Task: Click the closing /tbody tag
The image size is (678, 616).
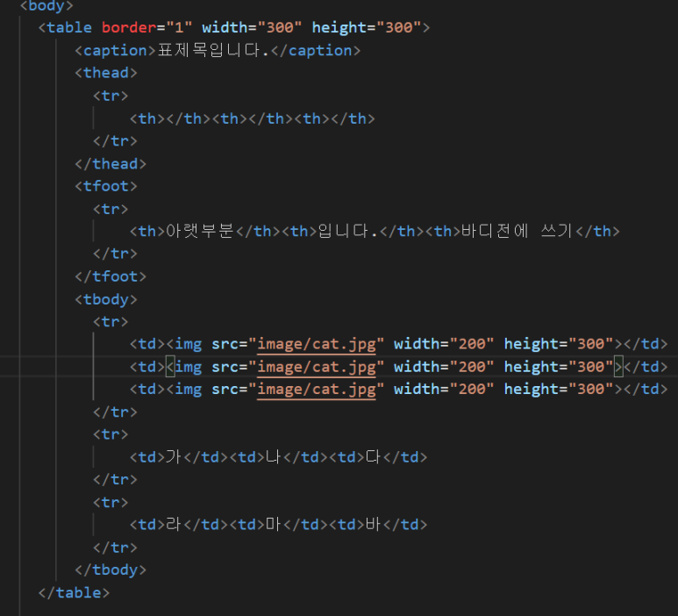Action: pos(111,570)
